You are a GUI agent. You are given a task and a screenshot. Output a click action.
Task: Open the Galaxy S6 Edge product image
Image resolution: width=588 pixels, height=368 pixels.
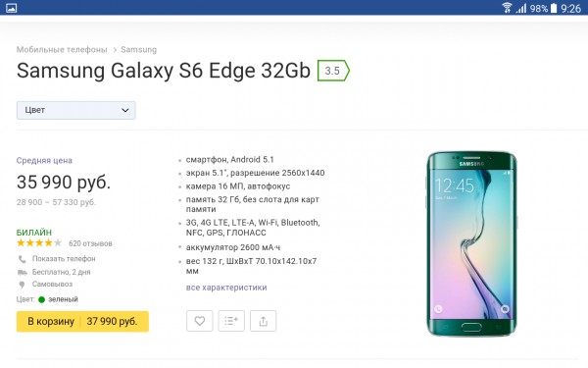[471, 243]
